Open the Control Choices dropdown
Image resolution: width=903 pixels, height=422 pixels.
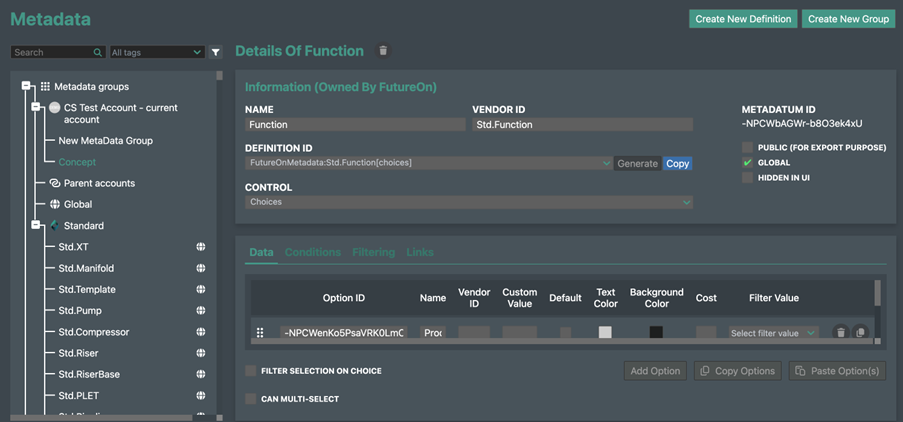click(x=469, y=202)
